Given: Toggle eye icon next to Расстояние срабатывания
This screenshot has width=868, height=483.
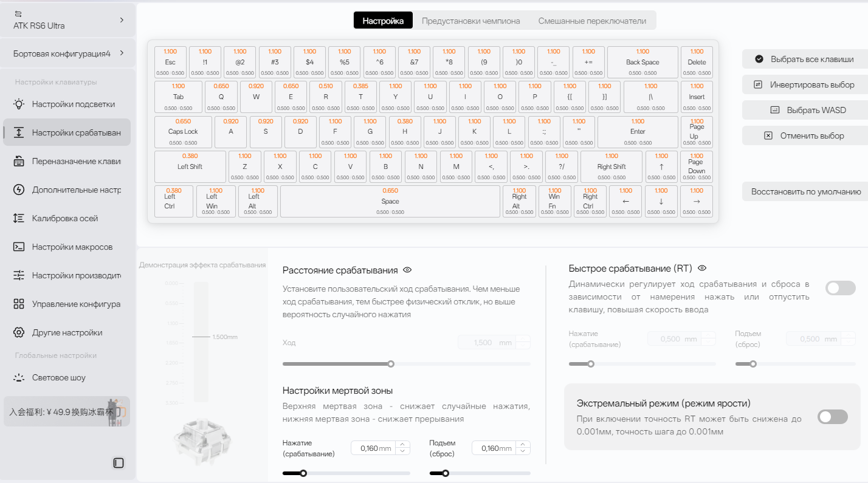Looking at the screenshot, I should [407, 270].
